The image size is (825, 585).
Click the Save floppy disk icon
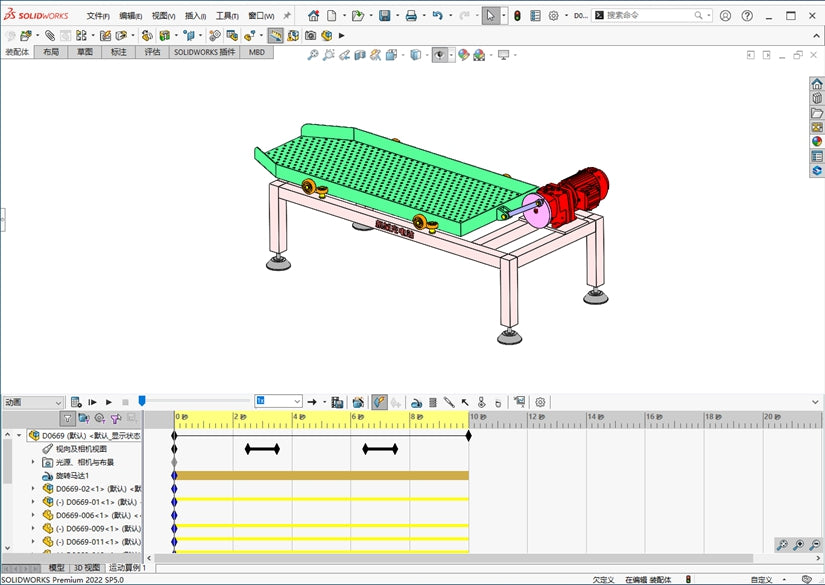pyautogui.click(x=385, y=16)
